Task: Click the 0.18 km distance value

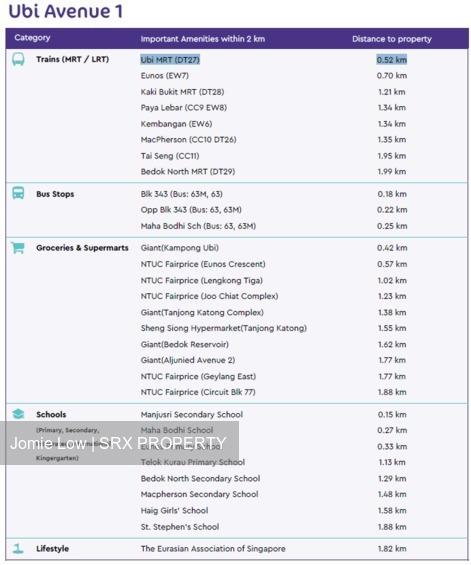Action: (x=392, y=194)
